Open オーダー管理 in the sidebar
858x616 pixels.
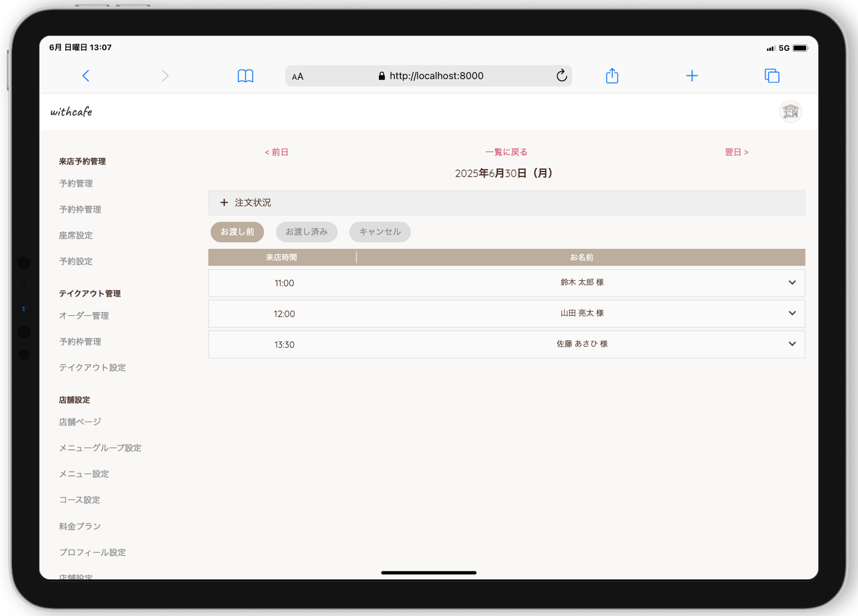click(x=84, y=316)
